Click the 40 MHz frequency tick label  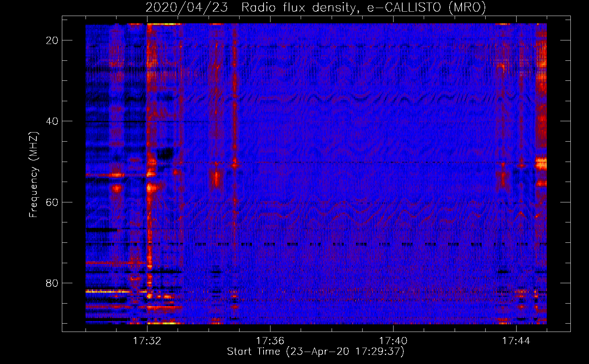(52, 121)
